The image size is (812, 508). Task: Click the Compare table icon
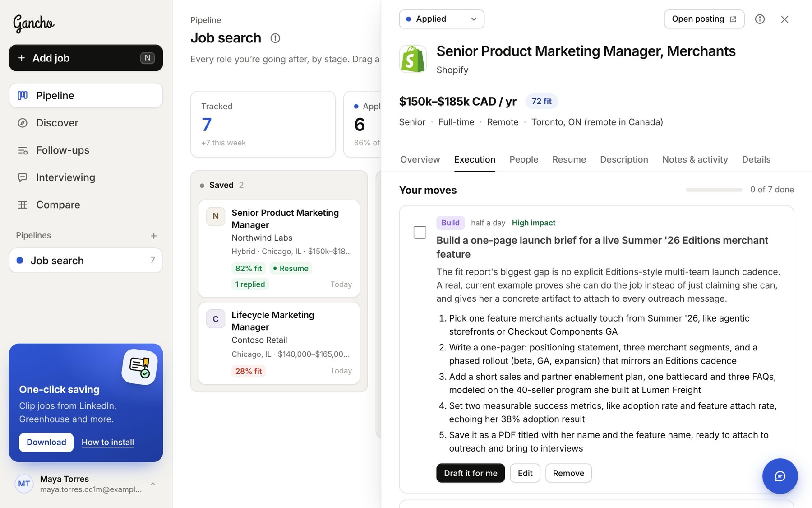pyautogui.click(x=23, y=205)
